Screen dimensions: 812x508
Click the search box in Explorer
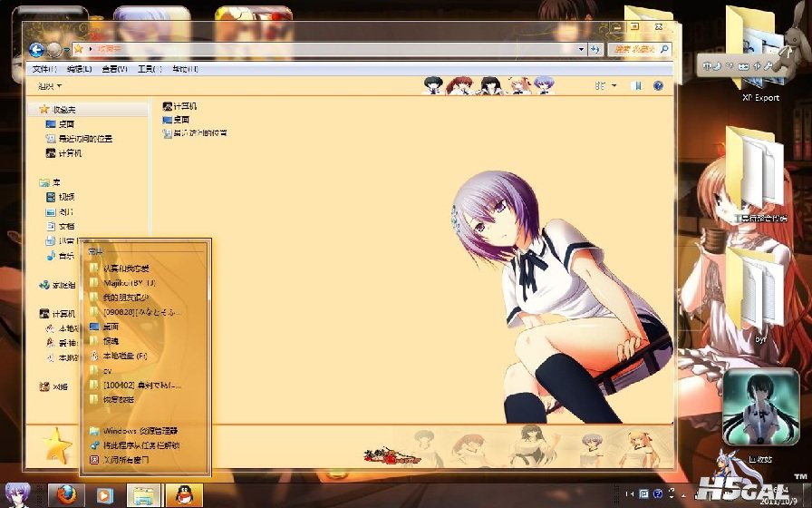click(x=640, y=49)
